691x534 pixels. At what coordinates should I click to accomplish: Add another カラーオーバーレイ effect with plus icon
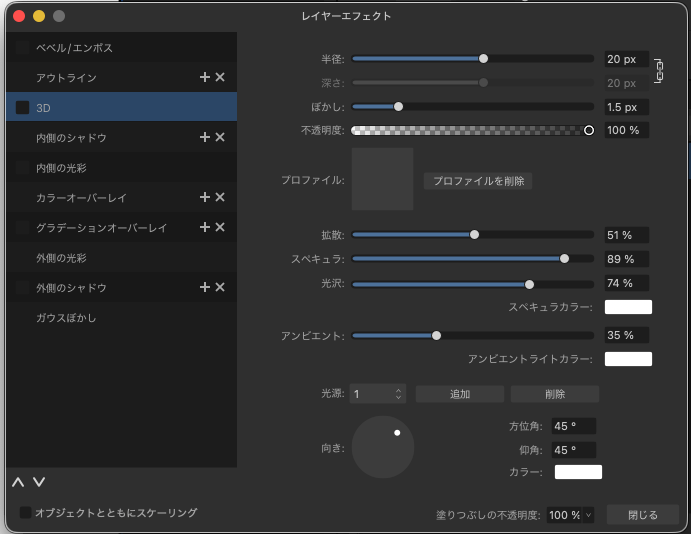pyautogui.click(x=204, y=197)
